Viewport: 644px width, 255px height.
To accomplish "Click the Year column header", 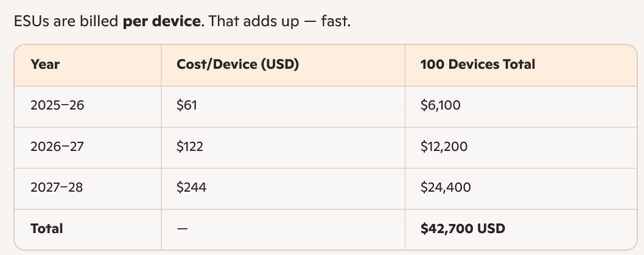I will pyautogui.click(x=45, y=65).
